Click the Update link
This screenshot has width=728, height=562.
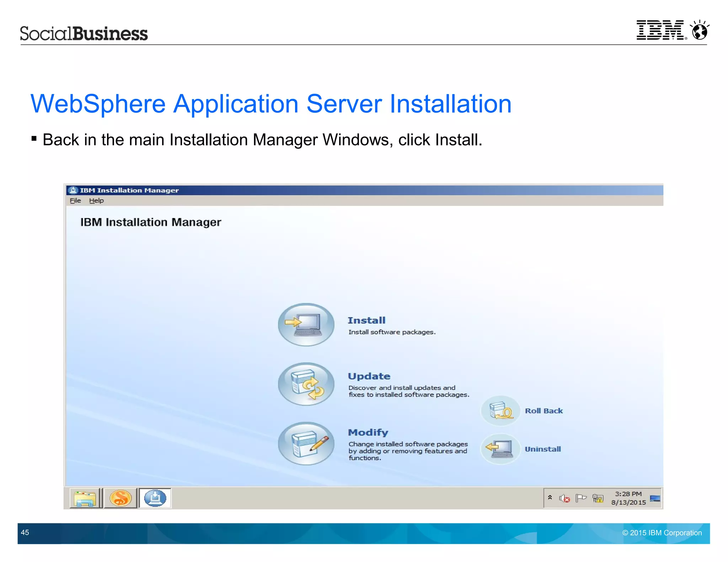(369, 376)
